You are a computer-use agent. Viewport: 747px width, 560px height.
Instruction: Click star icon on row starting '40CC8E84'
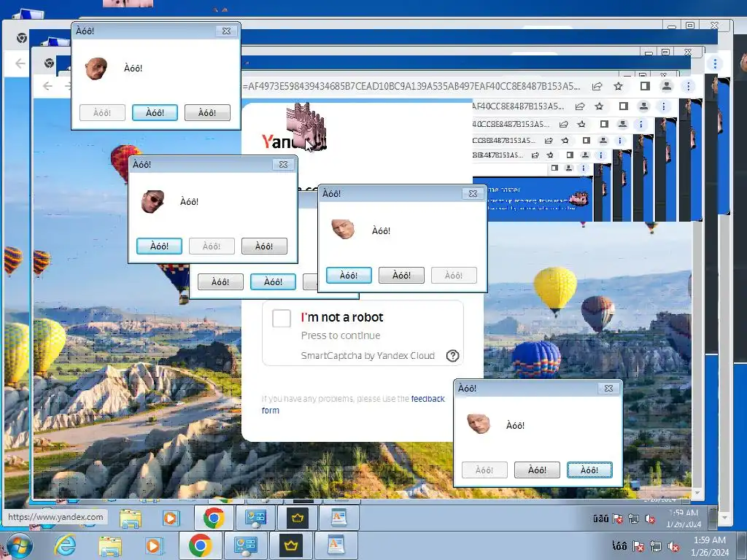(581, 124)
